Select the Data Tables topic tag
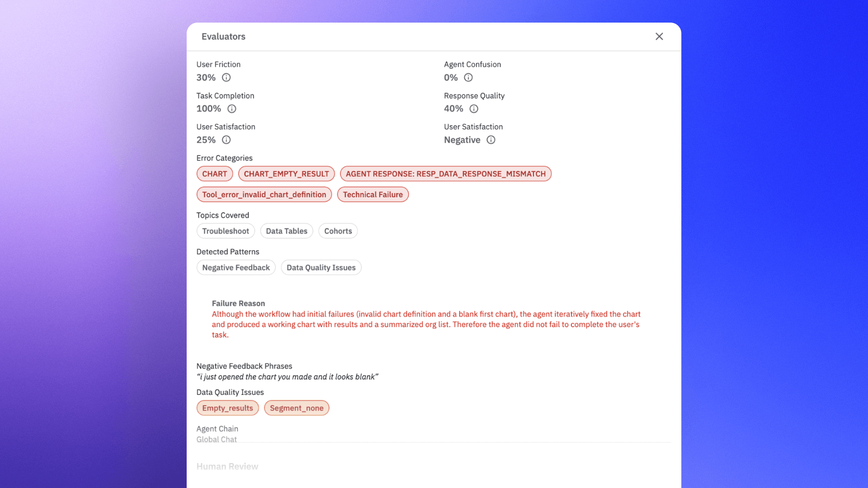This screenshot has height=488, width=868. click(286, 231)
